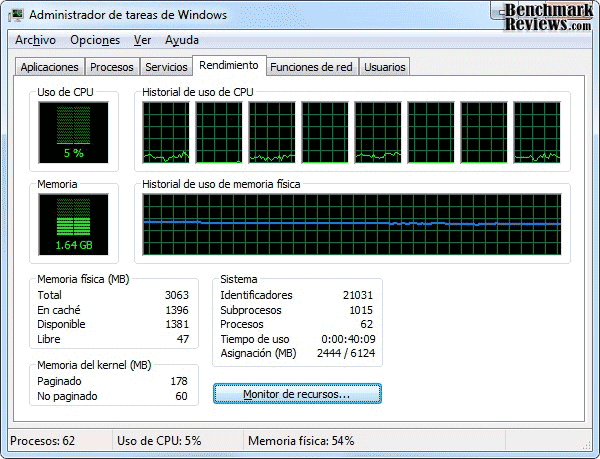Image resolution: width=600 pixels, height=459 pixels.
Task: Click the fourth CPU core history graph
Action: click(x=325, y=132)
